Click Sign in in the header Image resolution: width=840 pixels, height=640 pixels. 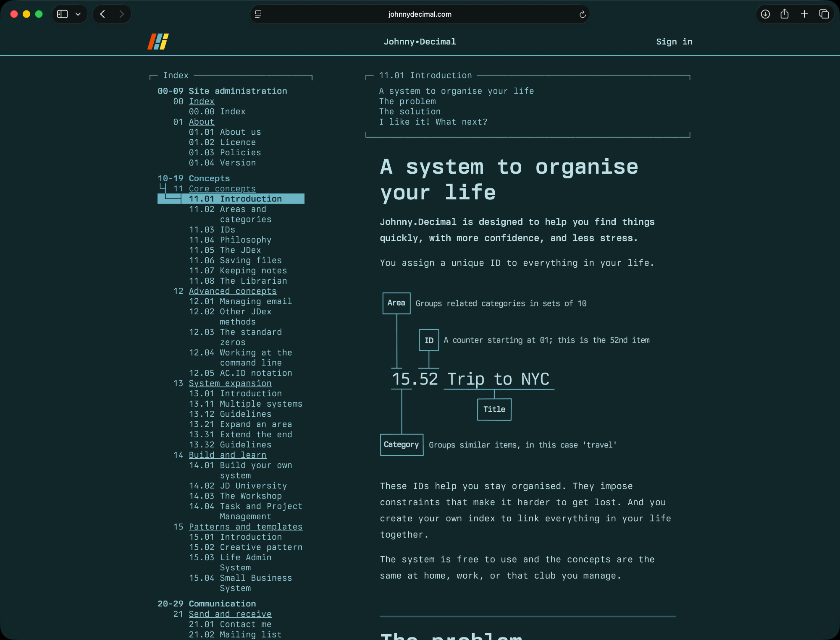pyautogui.click(x=674, y=42)
